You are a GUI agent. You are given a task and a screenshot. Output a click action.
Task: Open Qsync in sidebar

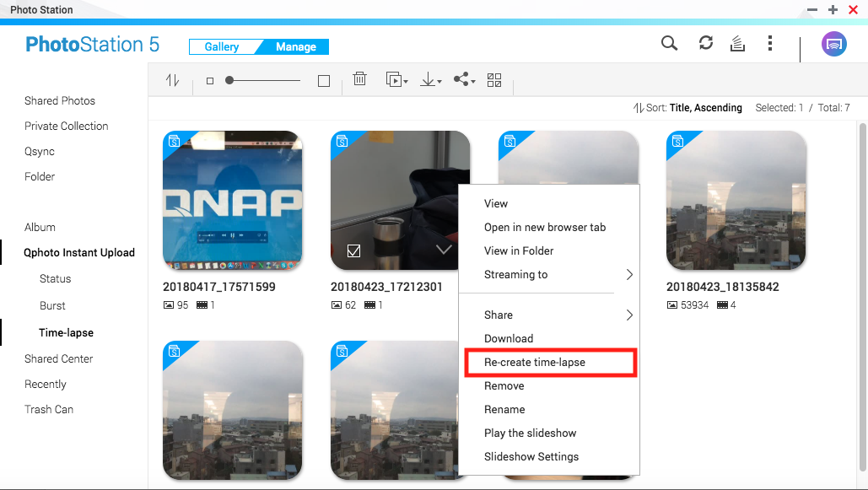coord(40,152)
